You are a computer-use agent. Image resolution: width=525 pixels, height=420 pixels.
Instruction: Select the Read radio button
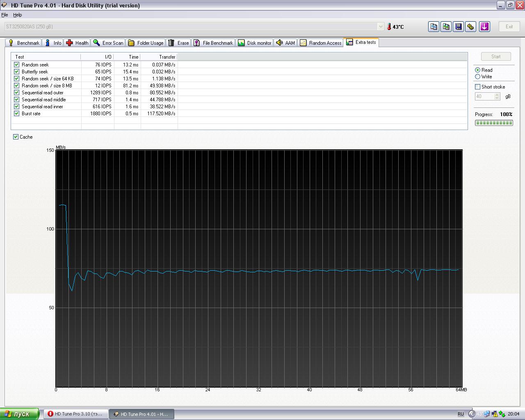477,70
